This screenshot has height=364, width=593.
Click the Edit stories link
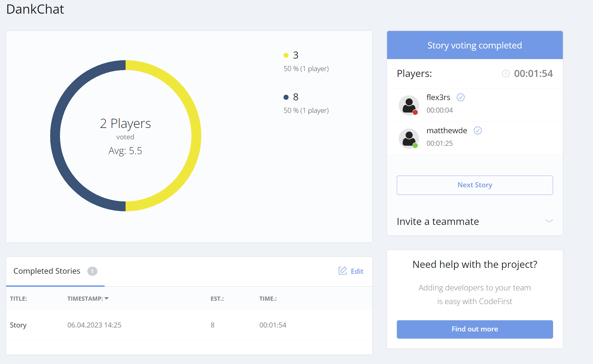coord(357,271)
